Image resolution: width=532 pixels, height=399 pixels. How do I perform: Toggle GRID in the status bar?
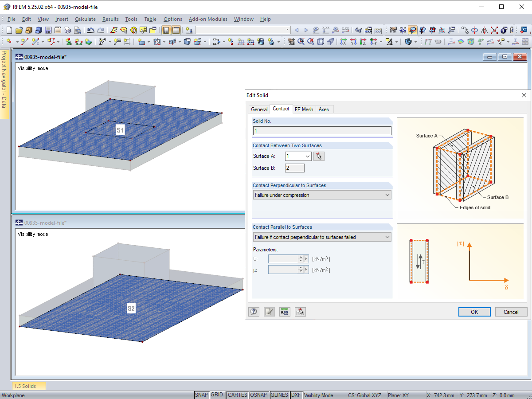[217, 395]
